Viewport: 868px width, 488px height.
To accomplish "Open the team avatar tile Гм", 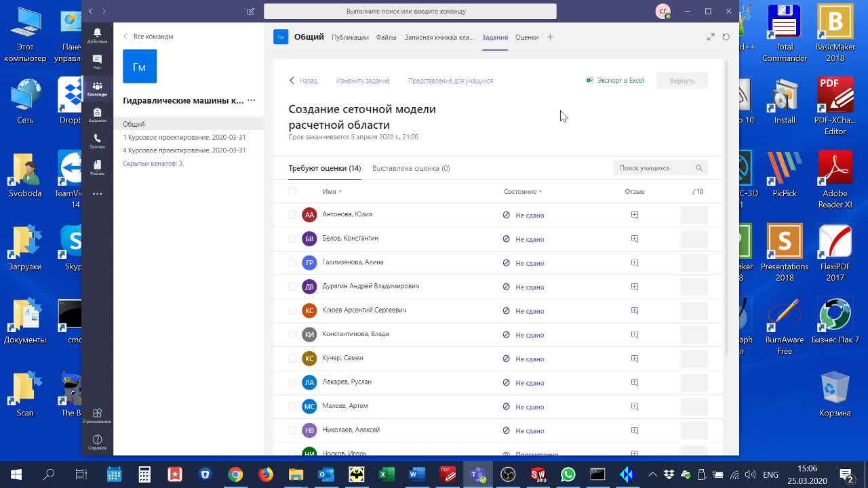I will [140, 66].
